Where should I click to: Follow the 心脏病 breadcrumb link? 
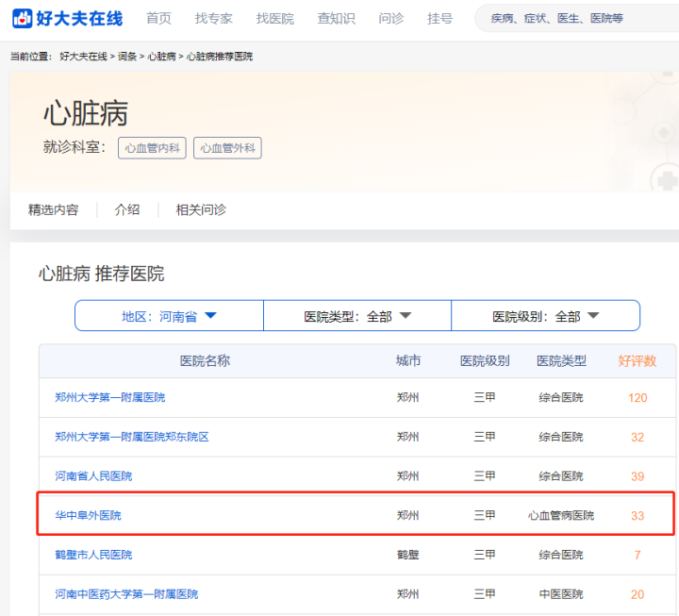point(161,57)
